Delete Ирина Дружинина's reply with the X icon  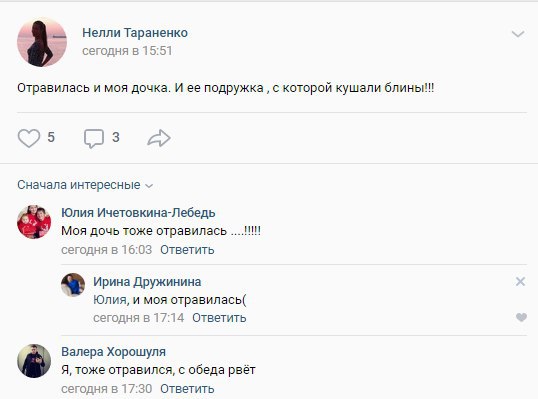(x=521, y=282)
